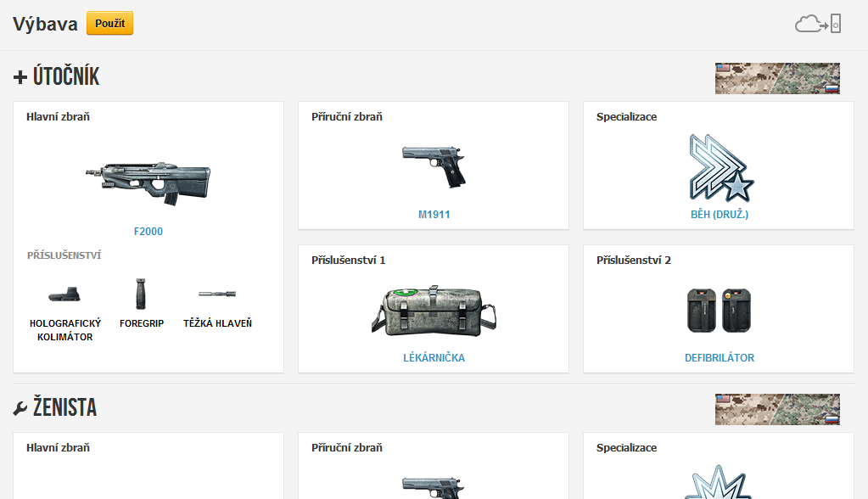The height and width of the screenshot is (499, 868).
Task: Open the BĚH (DRUŽ.) specialization link
Action: click(720, 215)
